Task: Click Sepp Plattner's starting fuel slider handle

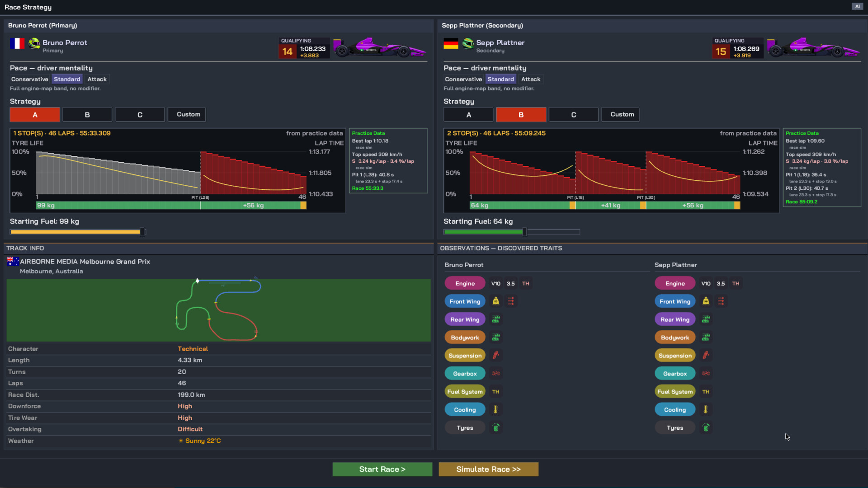Action: tap(525, 232)
